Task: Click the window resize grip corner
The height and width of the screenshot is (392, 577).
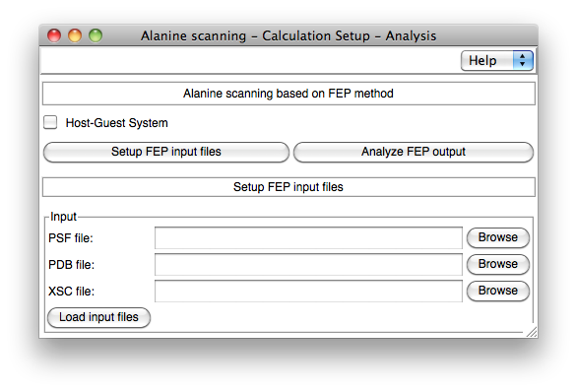Action: pyautogui.click(x=532, y=332)
